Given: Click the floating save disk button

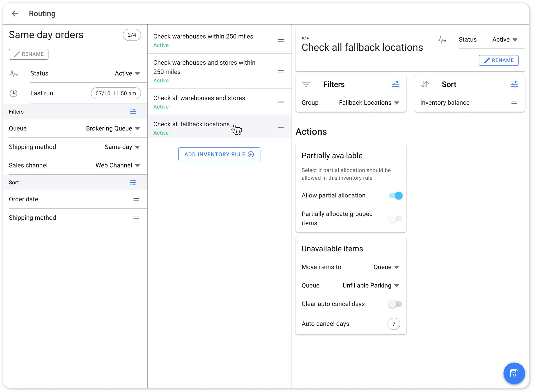Looking at the screenshot, I should 514,373.
